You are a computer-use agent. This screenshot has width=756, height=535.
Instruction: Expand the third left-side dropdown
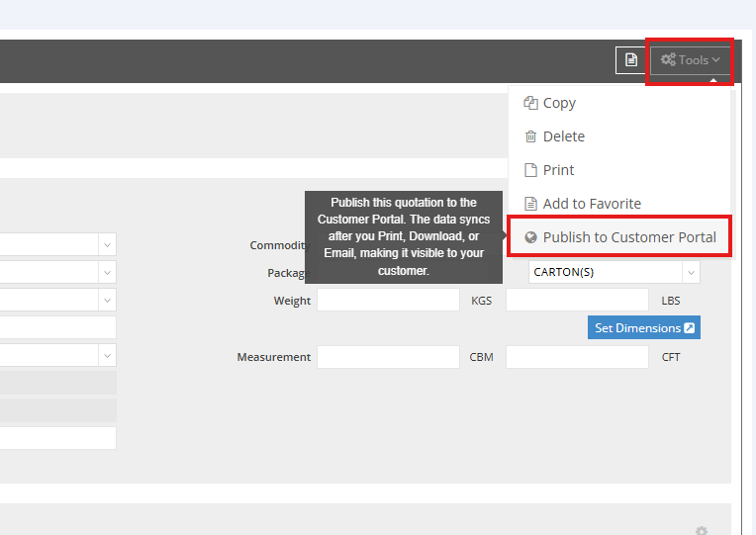tap(107, 300)
